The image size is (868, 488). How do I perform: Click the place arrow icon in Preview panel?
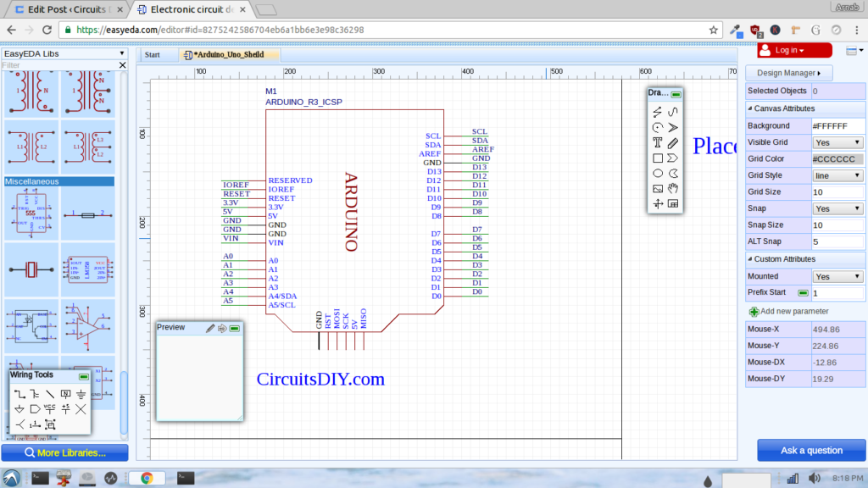pos(222,329)
